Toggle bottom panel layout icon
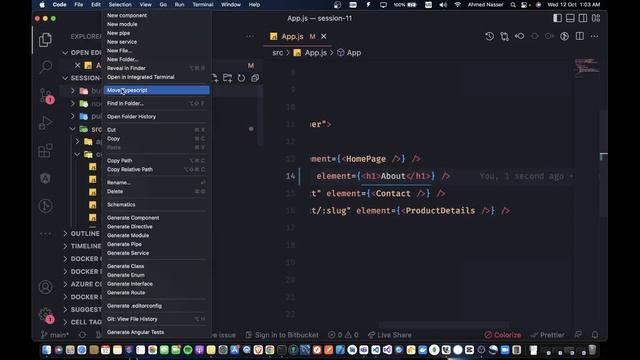The image size is (640, 360). coord(570,18)
